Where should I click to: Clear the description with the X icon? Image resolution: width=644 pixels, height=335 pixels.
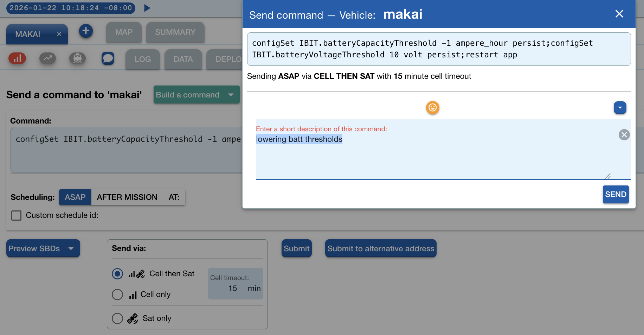624,135
